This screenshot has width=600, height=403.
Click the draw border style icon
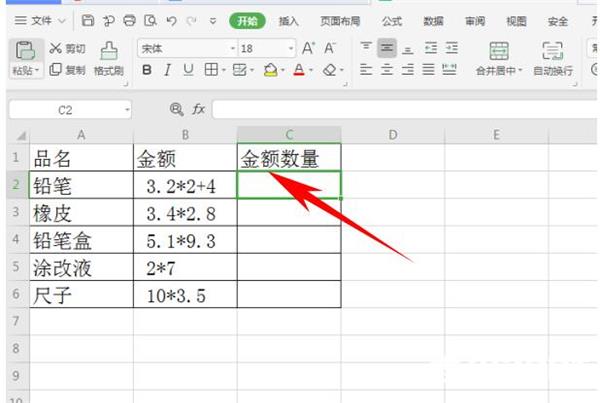coord(240,70)
